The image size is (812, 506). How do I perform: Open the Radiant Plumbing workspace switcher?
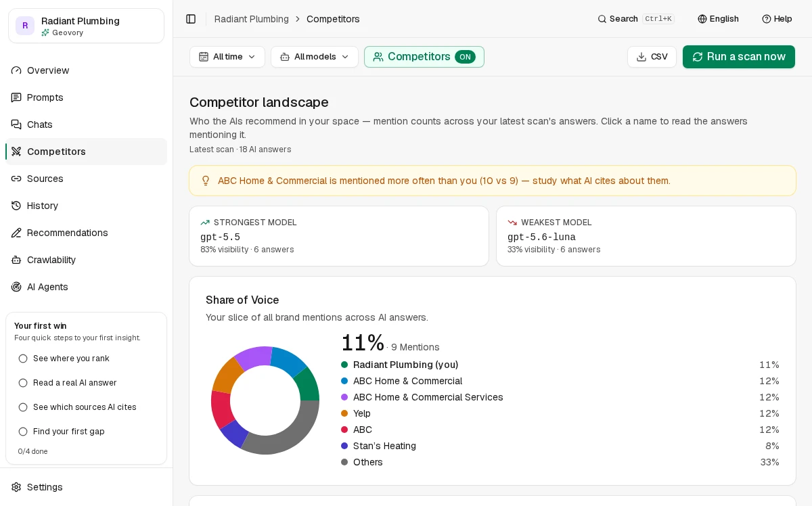[x=86, y=26]
